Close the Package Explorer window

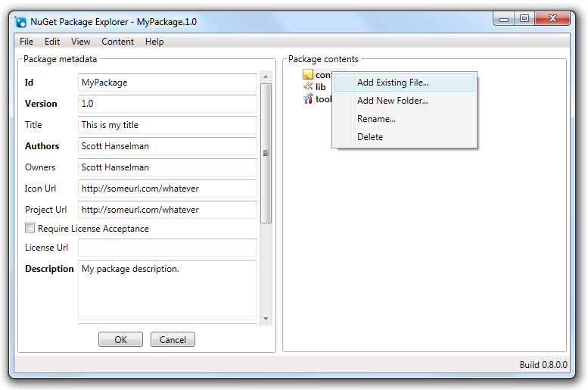point(552,18)
